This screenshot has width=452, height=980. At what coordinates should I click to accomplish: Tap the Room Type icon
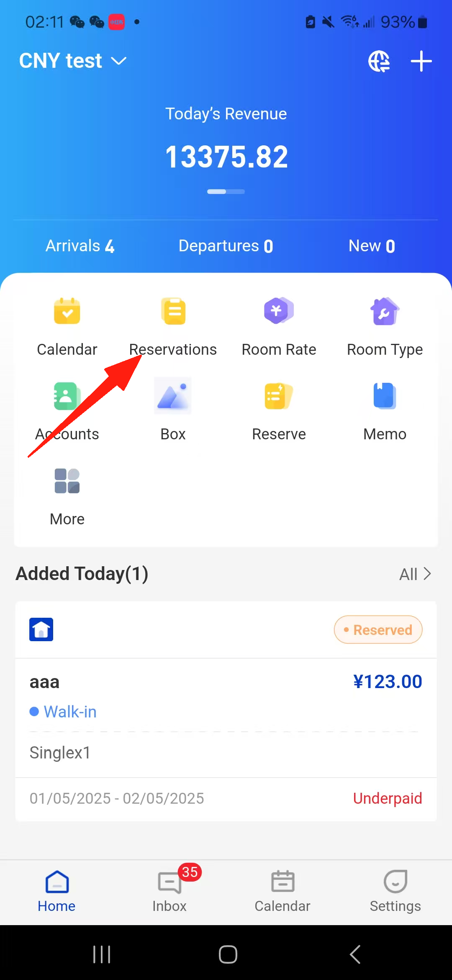coord(385,312)
